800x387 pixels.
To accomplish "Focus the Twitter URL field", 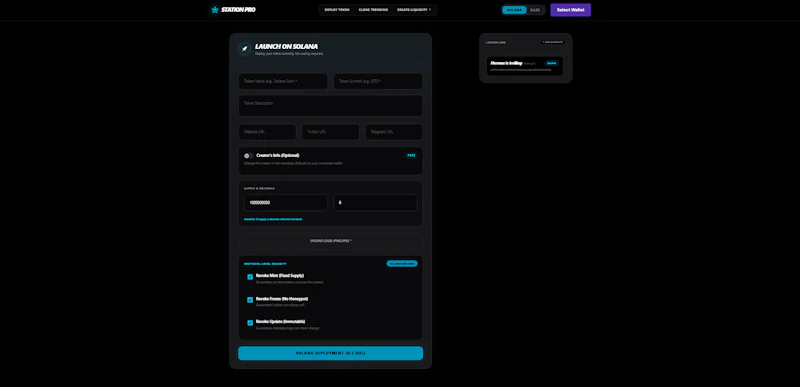I will (x=331, y=132).
